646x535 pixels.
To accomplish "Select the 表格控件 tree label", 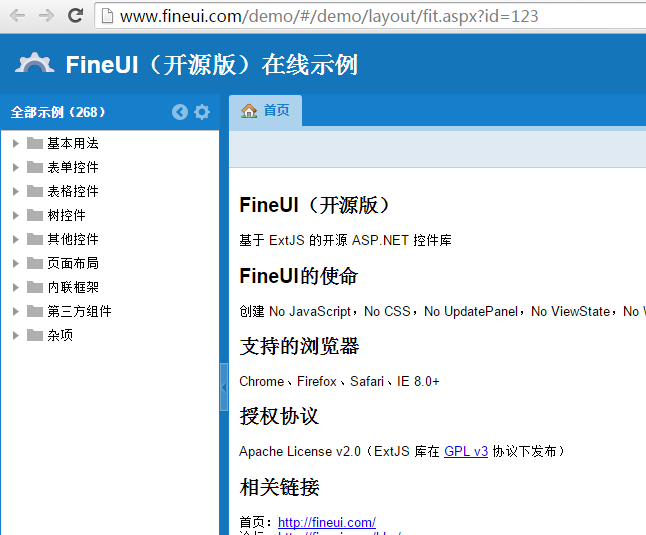I will pos(73,191).
